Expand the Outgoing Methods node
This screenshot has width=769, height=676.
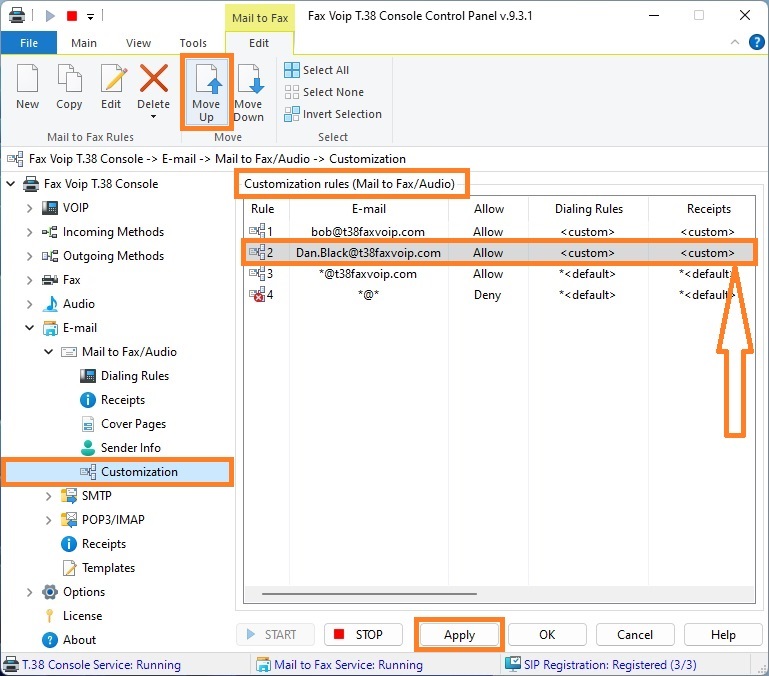click(x=29, y=256)
